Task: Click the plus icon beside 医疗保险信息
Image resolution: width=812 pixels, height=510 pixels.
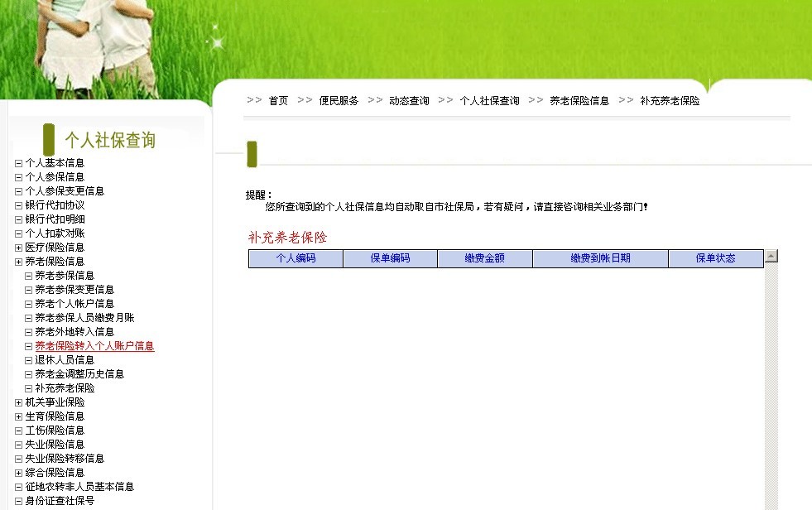Action: click(18, 247)
